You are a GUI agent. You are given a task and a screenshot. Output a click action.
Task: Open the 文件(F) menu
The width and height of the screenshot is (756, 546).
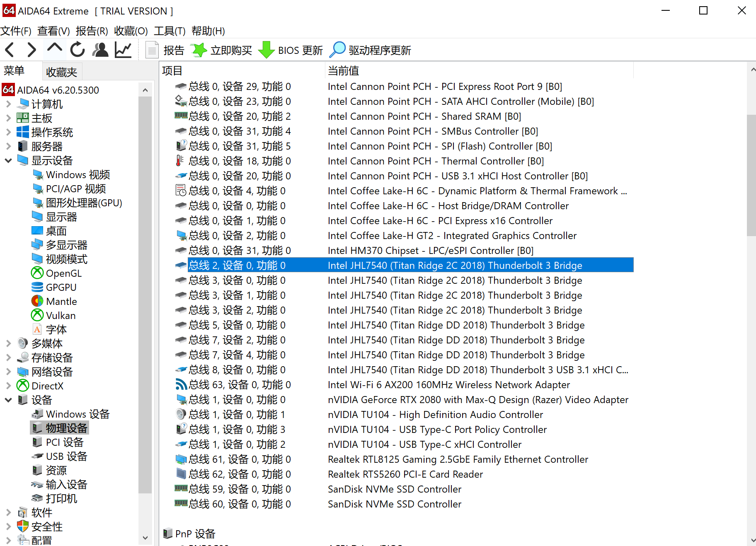[x=16, y=31]
